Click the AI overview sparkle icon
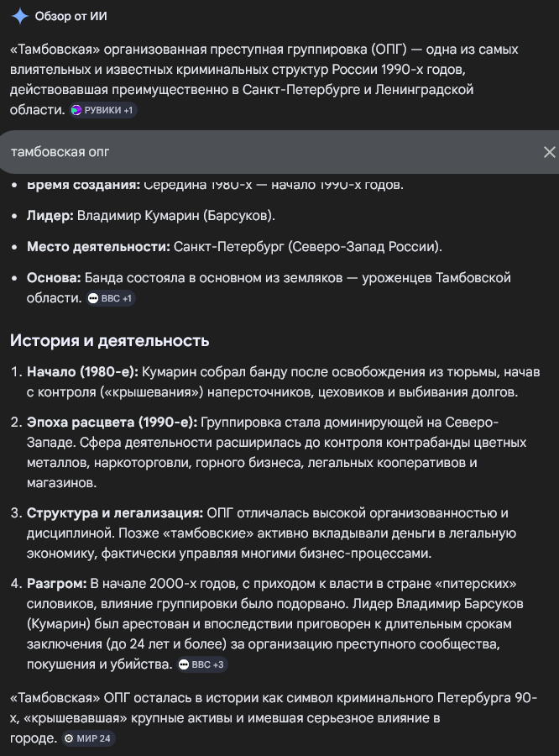Image resolution: width=559 pixels, height=756 pixels. pos(20,17)
